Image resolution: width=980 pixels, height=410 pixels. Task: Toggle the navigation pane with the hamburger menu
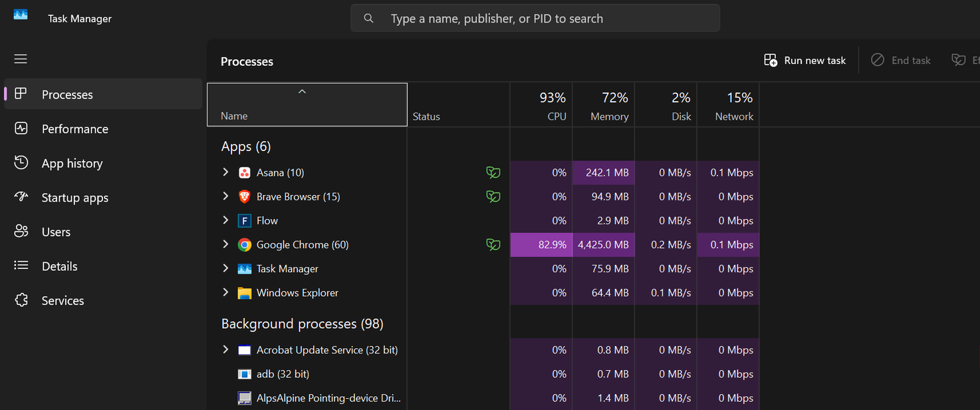[x=20, y=59]
